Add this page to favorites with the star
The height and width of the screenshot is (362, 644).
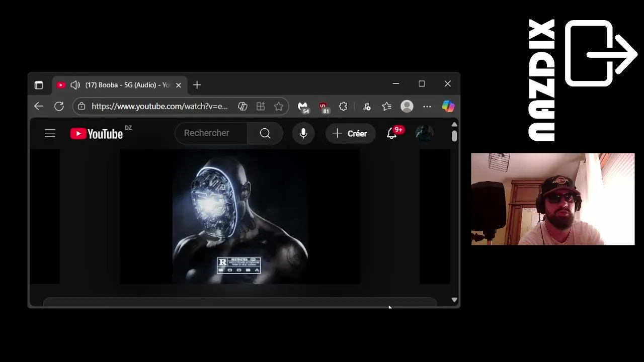click(x=279, y=106)
